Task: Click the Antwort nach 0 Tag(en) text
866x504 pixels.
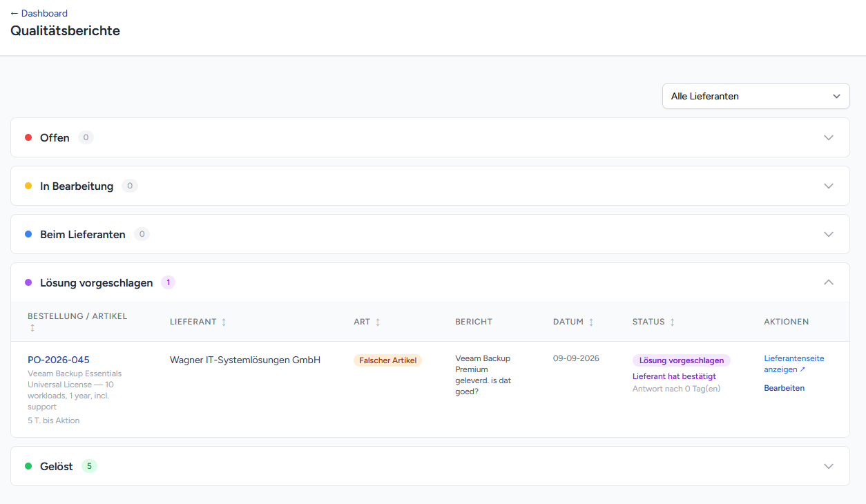Action: tap(677, 389)
